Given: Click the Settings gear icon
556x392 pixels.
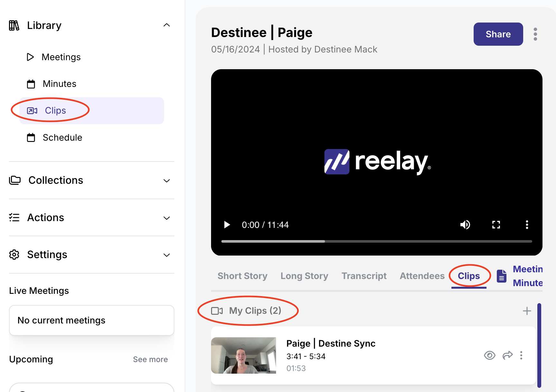Looking at the screenshot, I should [14, 255].
